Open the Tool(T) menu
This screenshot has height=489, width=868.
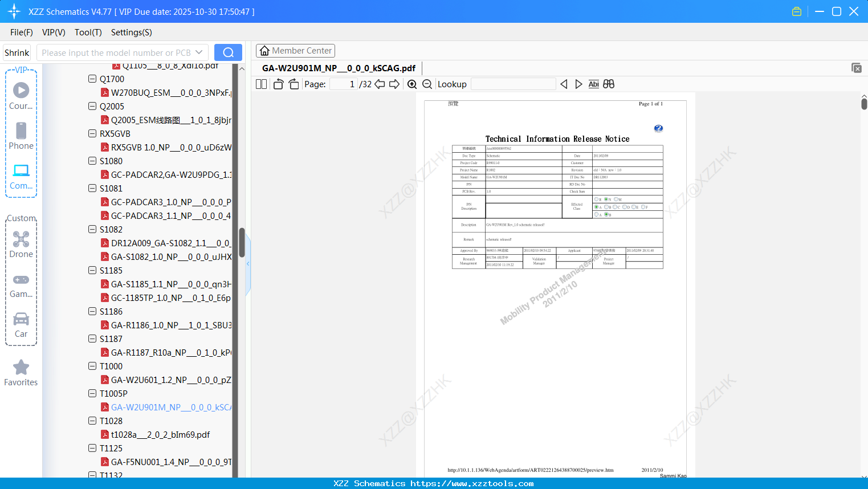88,32
